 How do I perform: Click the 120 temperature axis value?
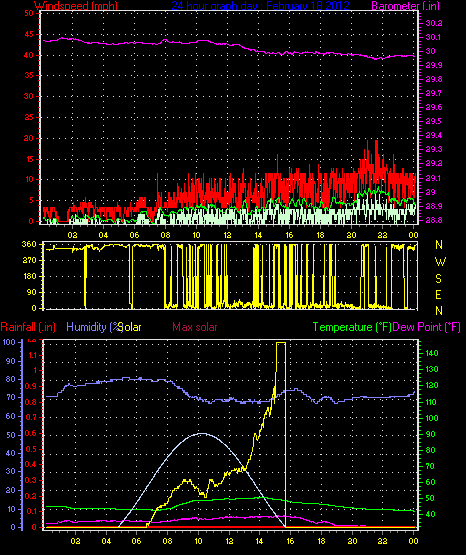coord(432,385)
